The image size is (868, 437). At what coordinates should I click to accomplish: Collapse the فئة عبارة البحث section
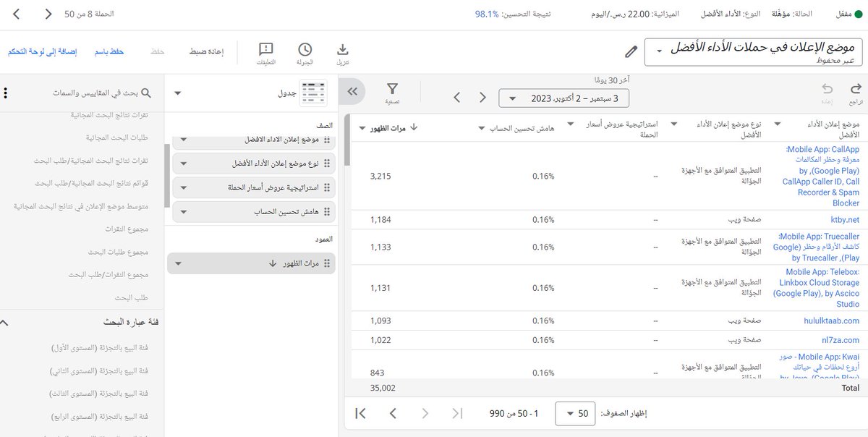tap(4, 322)
